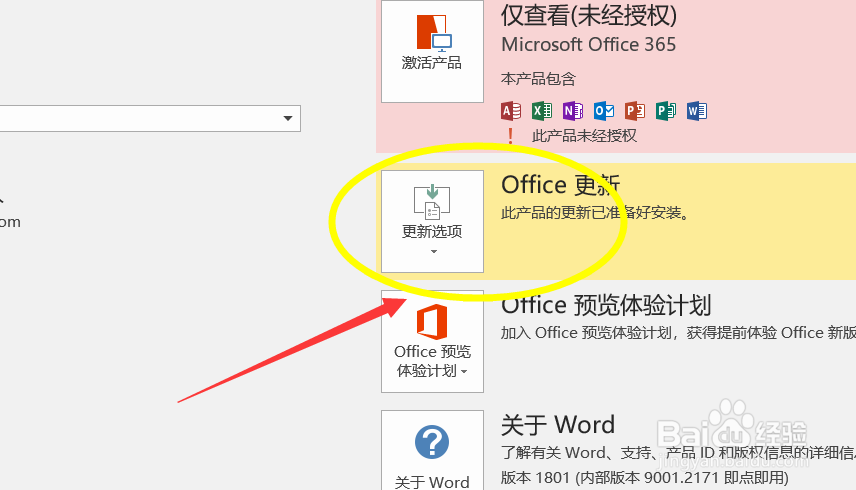Click the "关于 Word" heading text
The image size is (856, 490).
pos(558,425)
